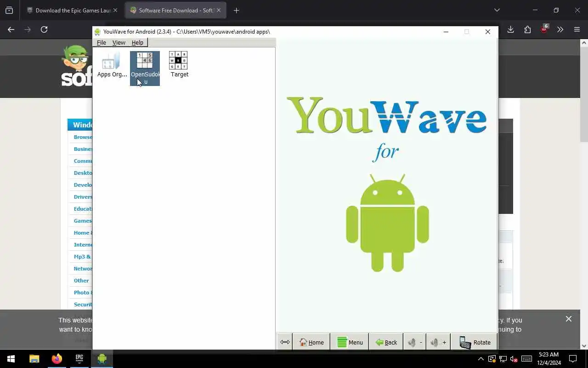Viewport: 588px width, 368px height.
Task: Open the Apps Org... folder icon
Action: coord(112,65)
